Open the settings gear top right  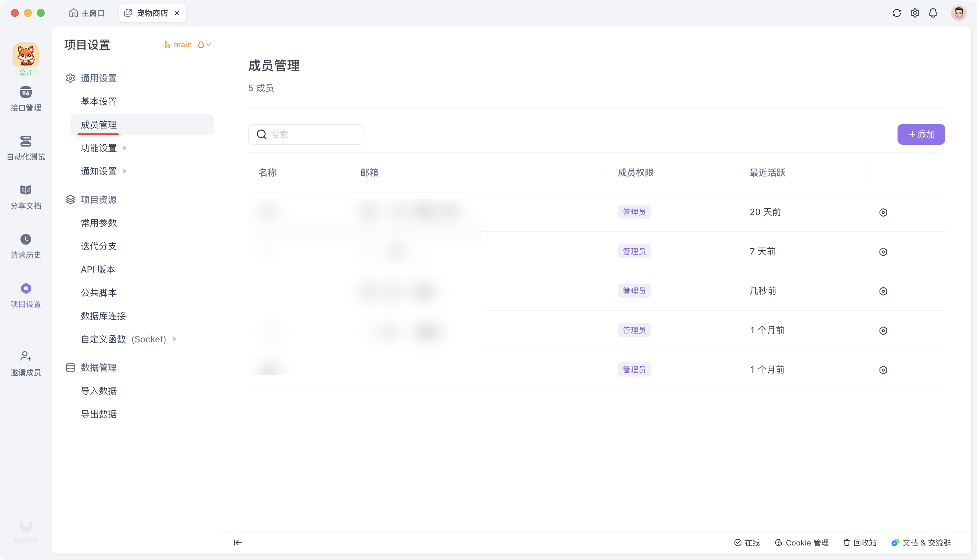[x=915, y=13]
